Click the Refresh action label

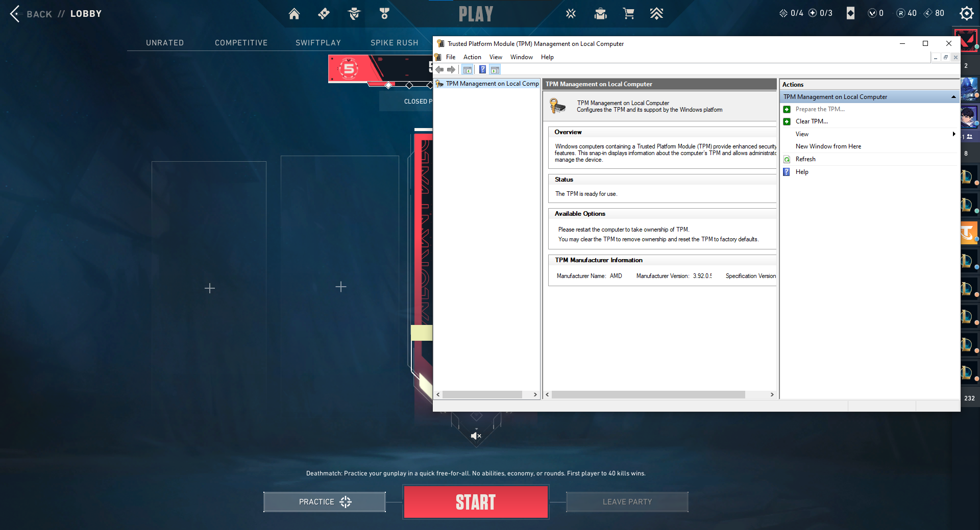coord(805,159)
